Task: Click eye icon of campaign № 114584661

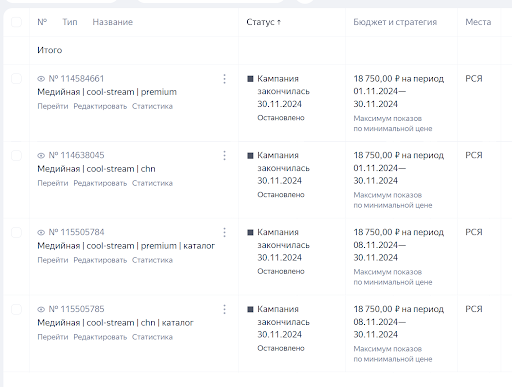Action: click(x=41, y=79)
